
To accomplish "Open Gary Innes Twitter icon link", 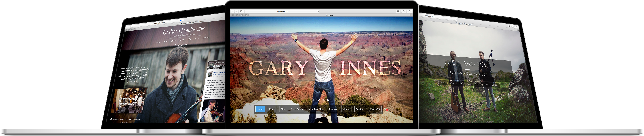I will click(319, 100).
